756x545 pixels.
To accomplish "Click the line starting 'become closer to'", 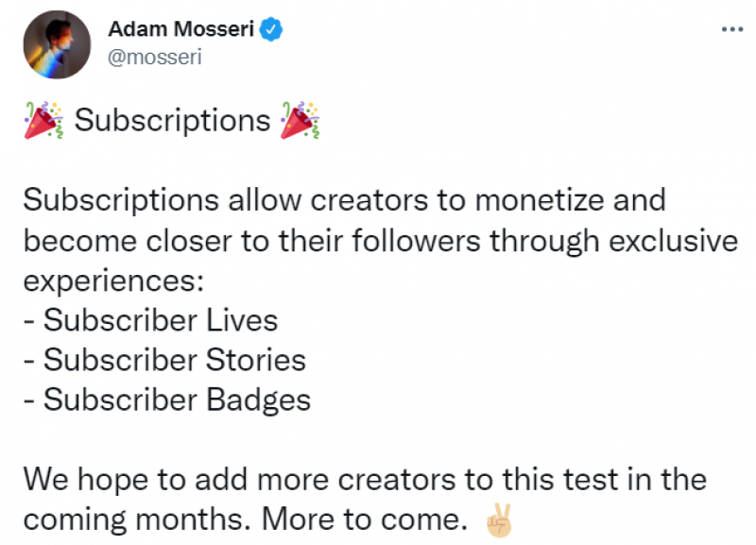I will coord(378,241).
